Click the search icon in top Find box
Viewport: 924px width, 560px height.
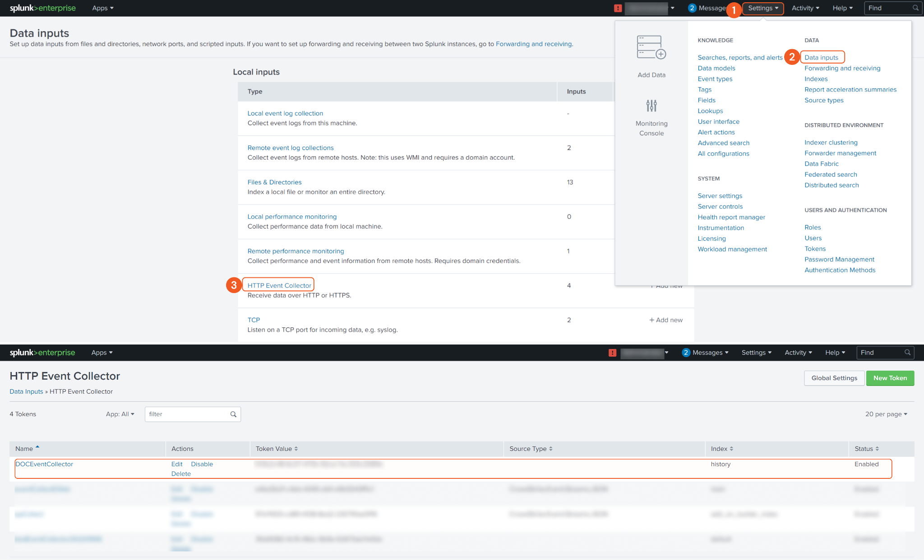point(915,8)
